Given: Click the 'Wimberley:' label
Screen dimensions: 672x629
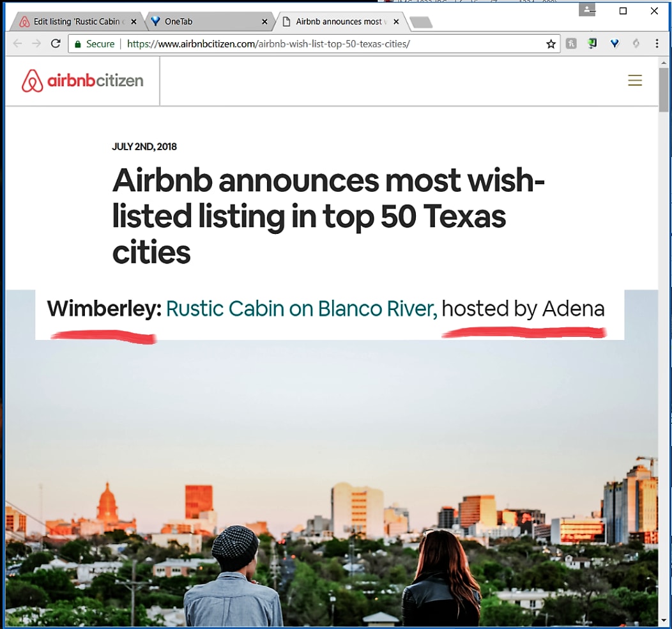Looking at the screenshot, I should point(104,309).
